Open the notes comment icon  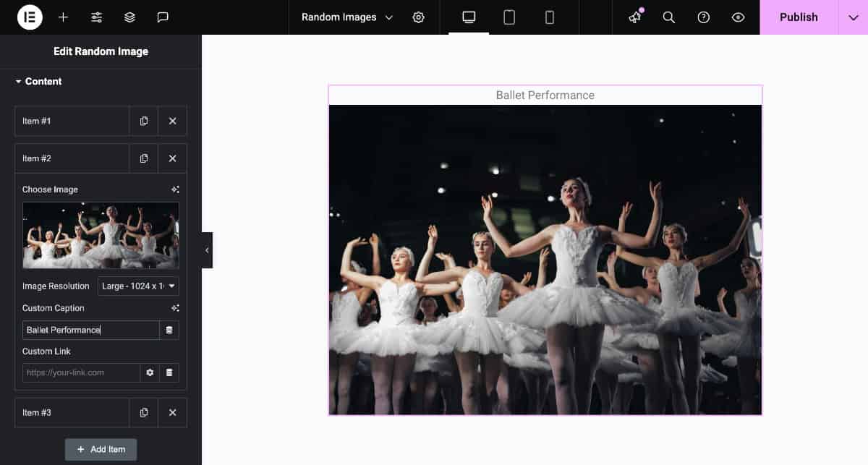point(163,17)
